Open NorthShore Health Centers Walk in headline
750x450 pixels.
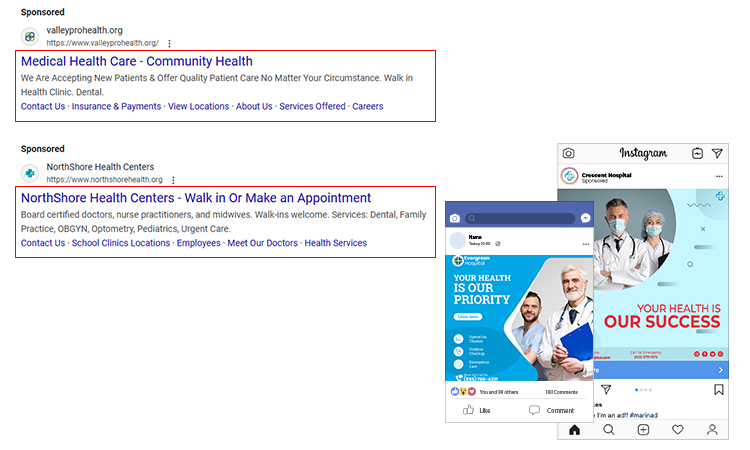click(196, 198)
